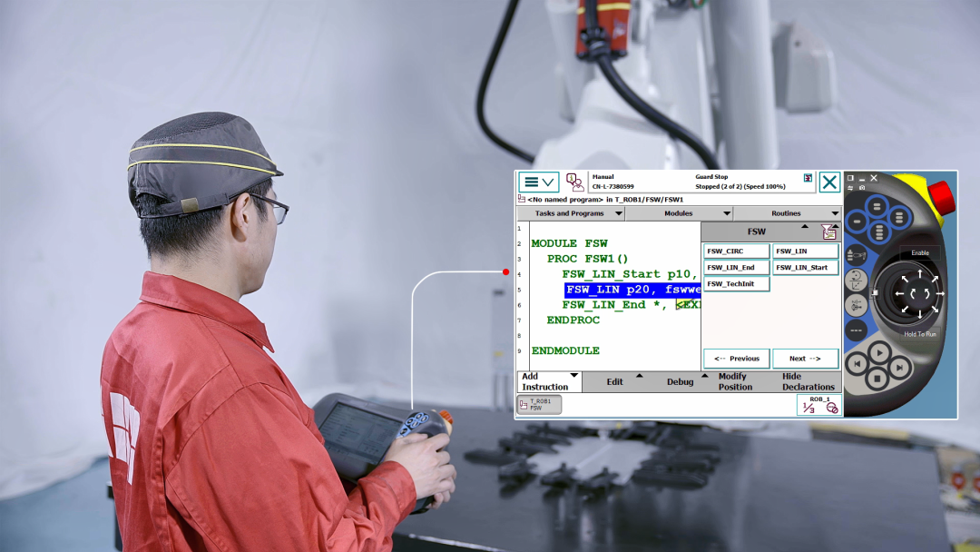This screenshot has height=552, width=980.
Task: Click the virtual joystick center
Action: click(x=919, y=293)
